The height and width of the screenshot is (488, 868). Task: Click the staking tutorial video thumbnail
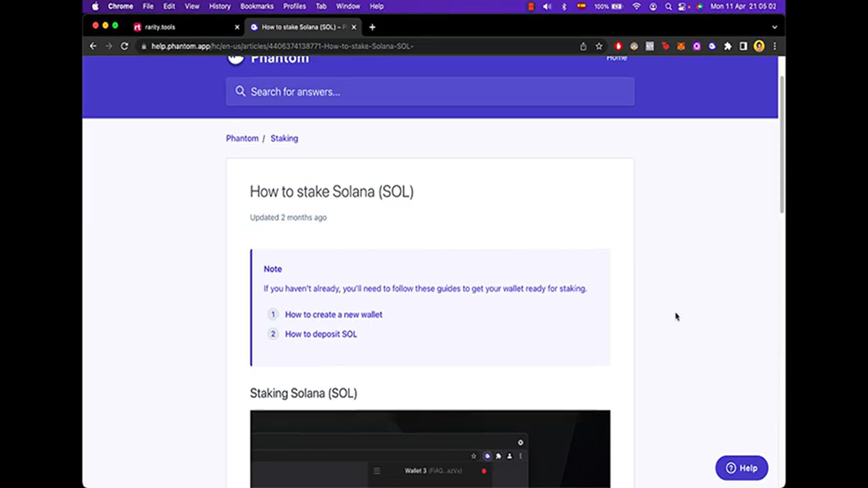coord(430,449)
